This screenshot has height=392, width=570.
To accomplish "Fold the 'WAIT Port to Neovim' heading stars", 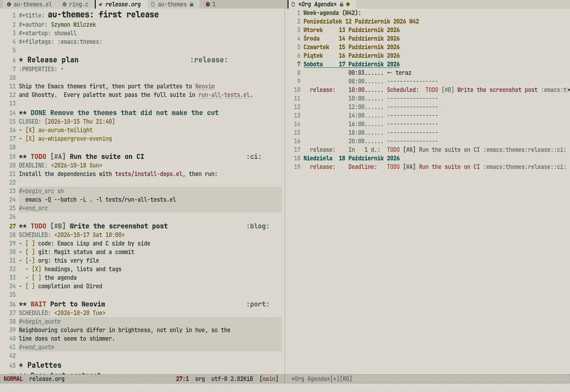I will (22, 304).
